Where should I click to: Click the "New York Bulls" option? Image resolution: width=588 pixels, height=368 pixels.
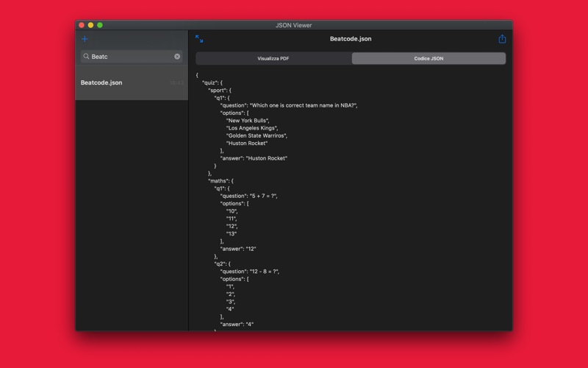click(248, 121)
